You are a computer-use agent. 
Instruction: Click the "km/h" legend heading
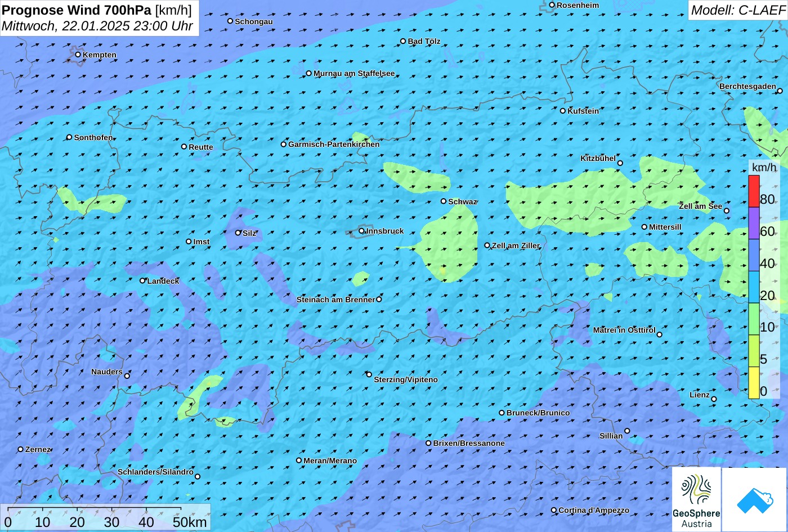[764, 167]
